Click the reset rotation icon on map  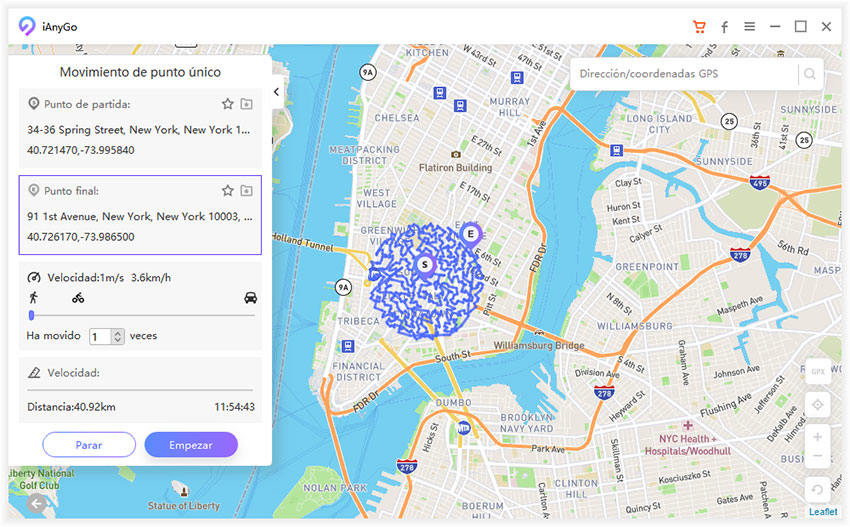(817, 490)
